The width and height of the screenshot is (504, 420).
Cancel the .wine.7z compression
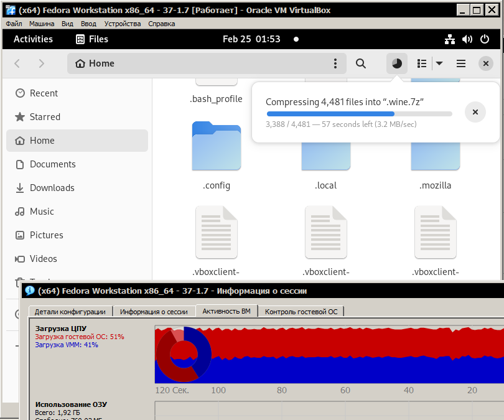coord(475,112)
